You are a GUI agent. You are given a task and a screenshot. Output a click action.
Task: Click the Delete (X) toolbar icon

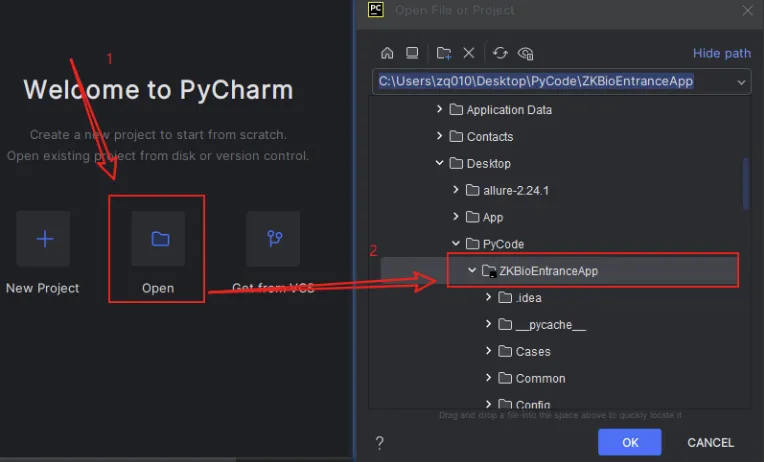(x=469, y=53)
